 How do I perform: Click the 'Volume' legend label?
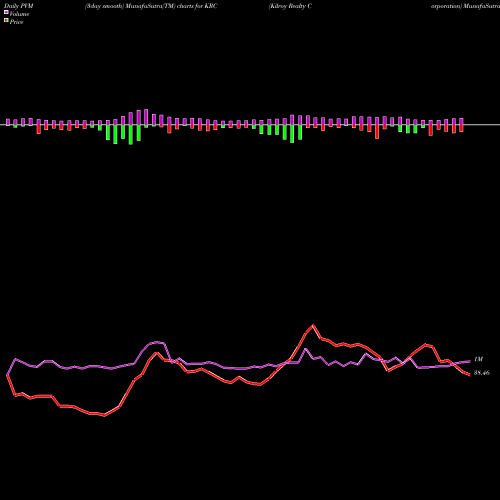19,14
